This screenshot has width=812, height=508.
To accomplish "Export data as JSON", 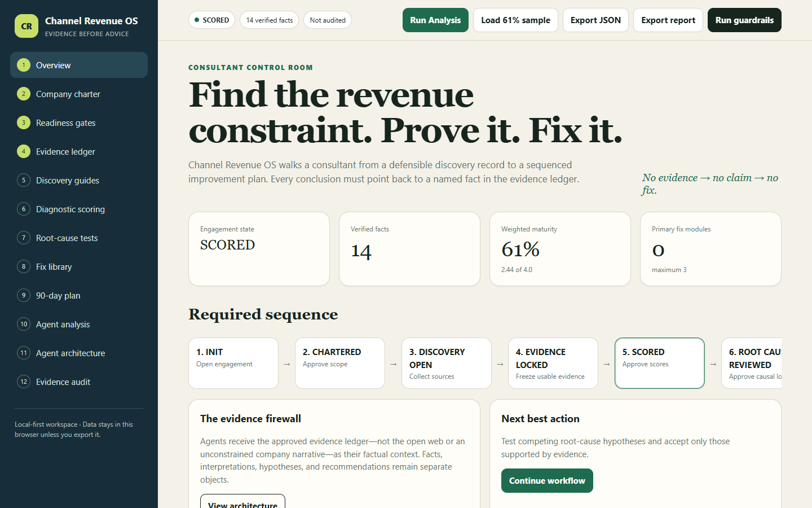I will click(595, 20).
